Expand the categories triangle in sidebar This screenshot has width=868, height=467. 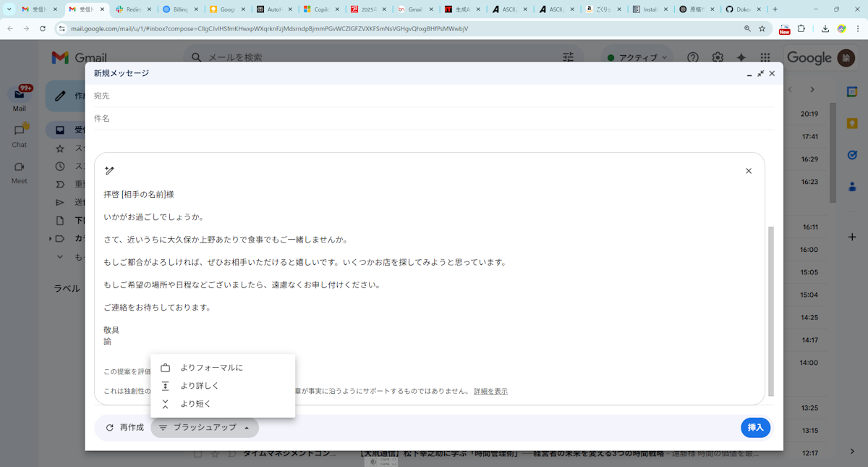pos(51,239)
